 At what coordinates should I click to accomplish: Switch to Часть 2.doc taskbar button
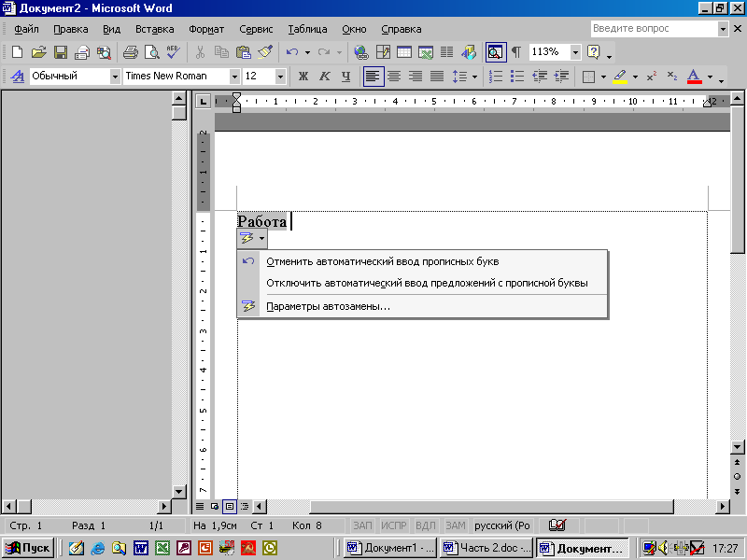click(x=486, y=548)
